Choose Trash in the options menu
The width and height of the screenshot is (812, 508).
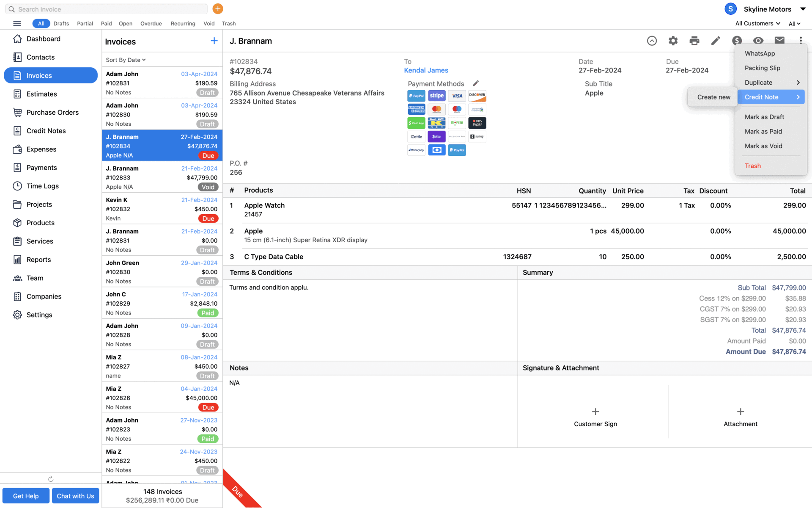tap(771, 166)
